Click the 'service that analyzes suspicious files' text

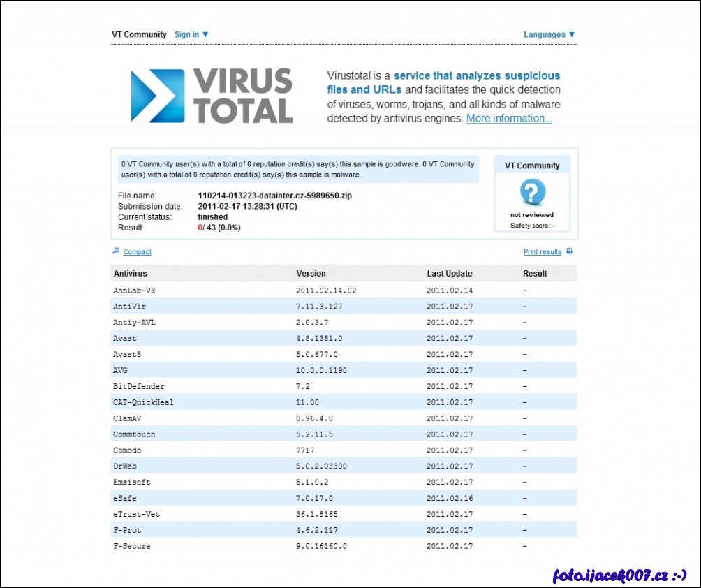coord(476,75)
